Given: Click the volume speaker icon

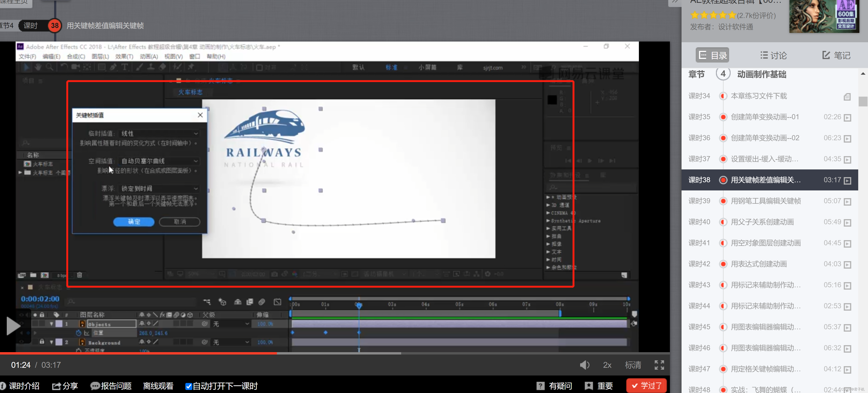Looking at the screenshot, I should point(584,365).
